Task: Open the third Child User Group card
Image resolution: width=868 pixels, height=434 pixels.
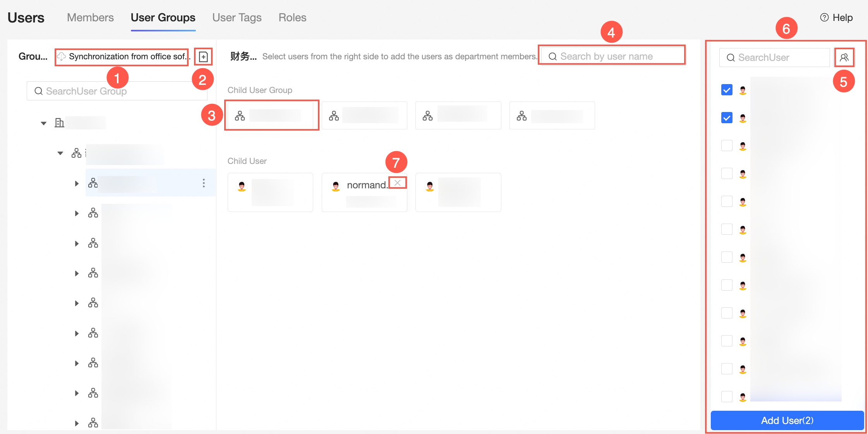Action: pyautogui.click(x=458, y=115)
